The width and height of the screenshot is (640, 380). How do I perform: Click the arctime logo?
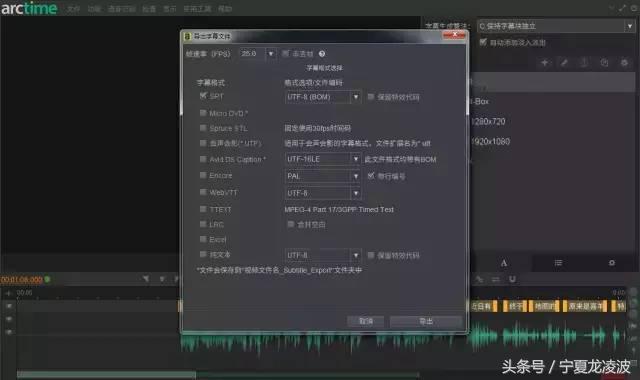pos(29,8)
